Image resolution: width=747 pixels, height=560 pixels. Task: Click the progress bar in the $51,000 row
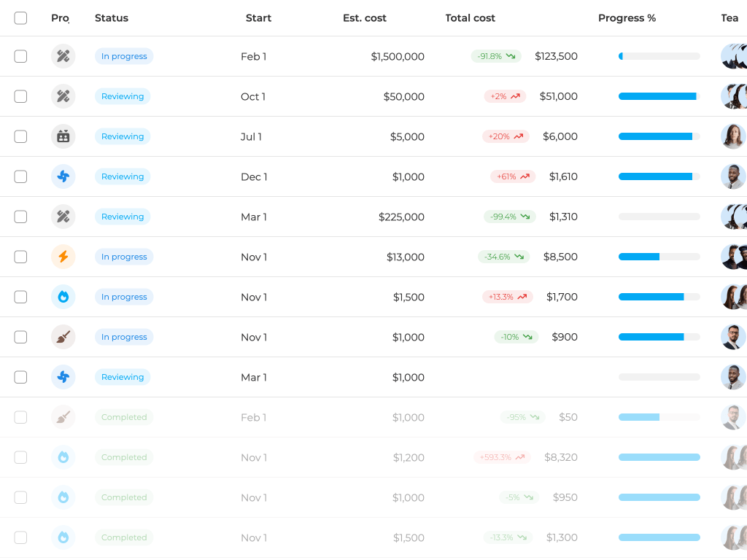click(x=659, y=96)
